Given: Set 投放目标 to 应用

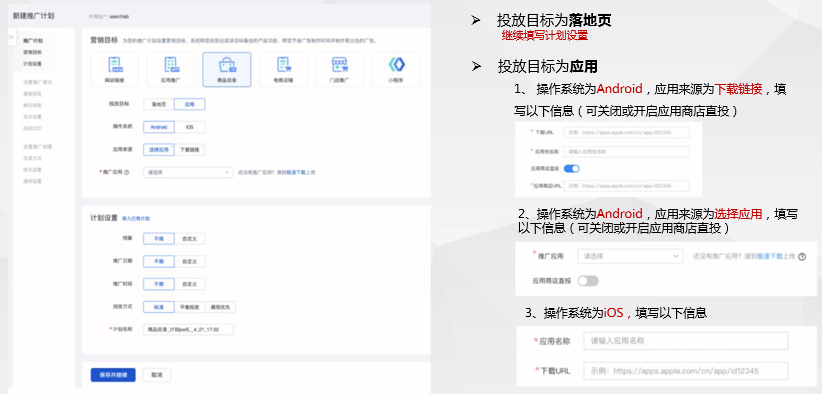Looking at the screenshot, I should point(189,104).
